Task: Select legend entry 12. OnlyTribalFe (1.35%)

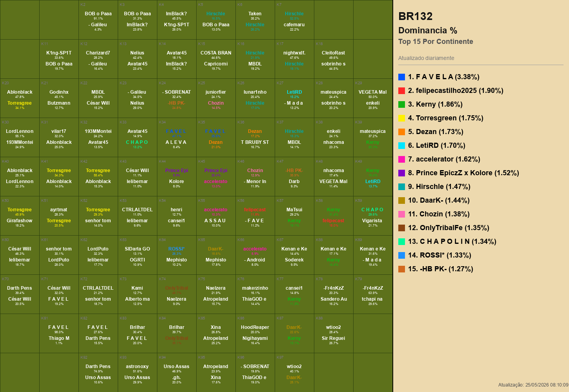Action: tap(444, 228)
